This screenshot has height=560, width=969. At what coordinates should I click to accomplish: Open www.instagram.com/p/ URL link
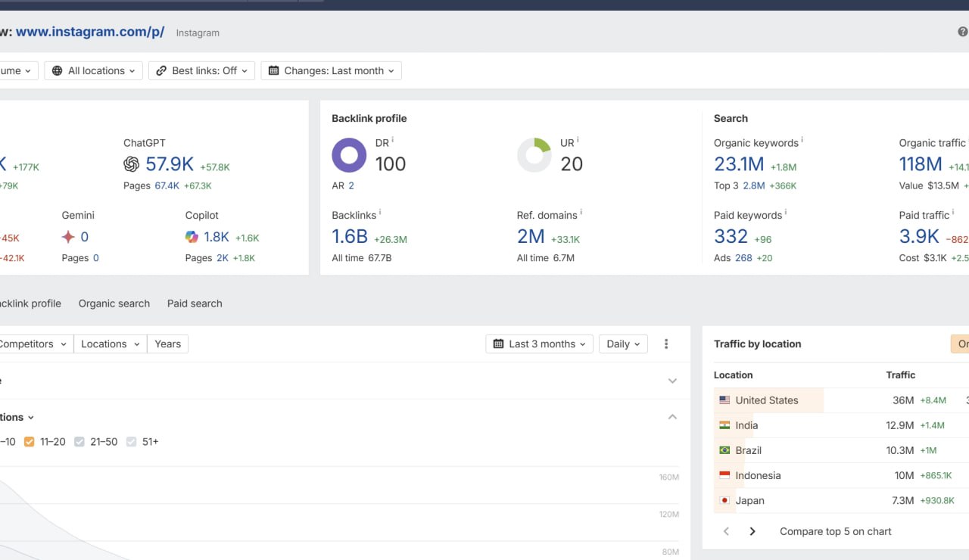[90, 32]
